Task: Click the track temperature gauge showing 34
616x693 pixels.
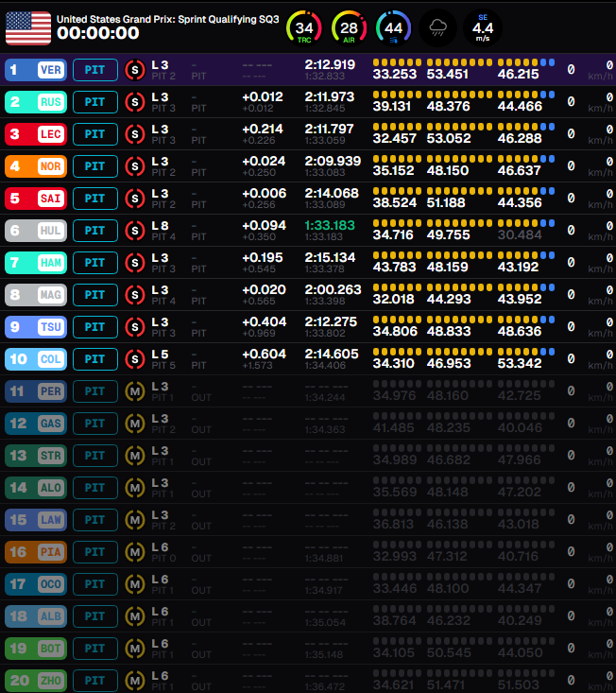Action: coord(304,28)
